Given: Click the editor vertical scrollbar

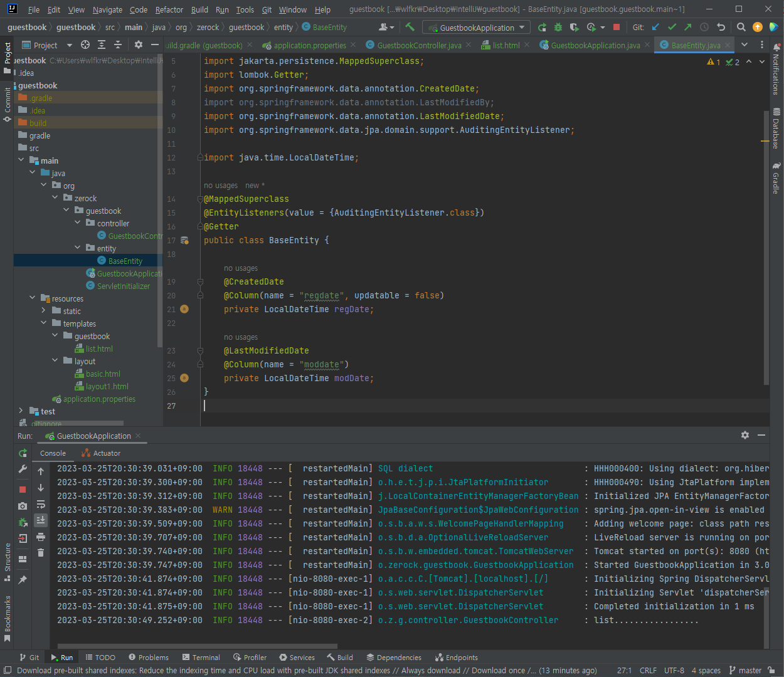Looking at the screenshot, I should [x=766, y=248].
